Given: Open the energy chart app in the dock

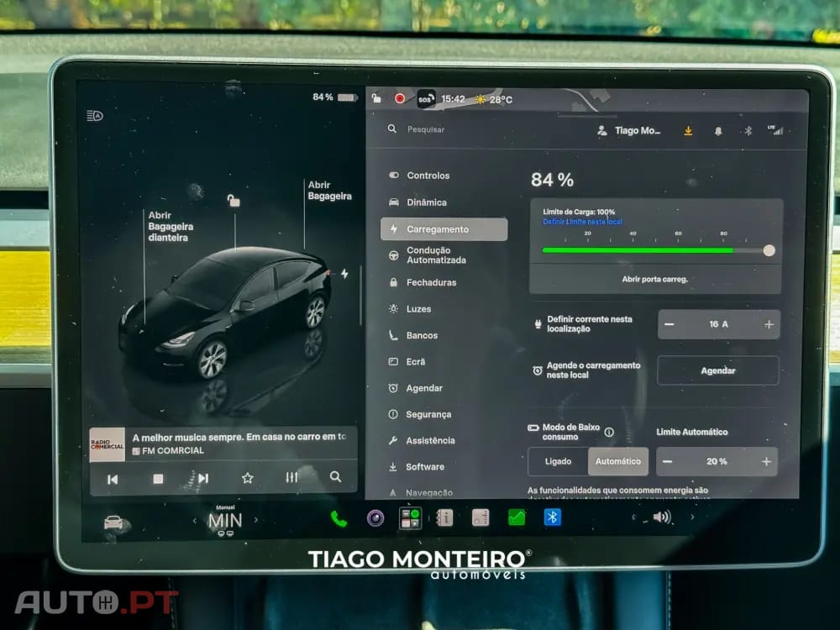Looking at the screenshot, I should coord(517,517).
